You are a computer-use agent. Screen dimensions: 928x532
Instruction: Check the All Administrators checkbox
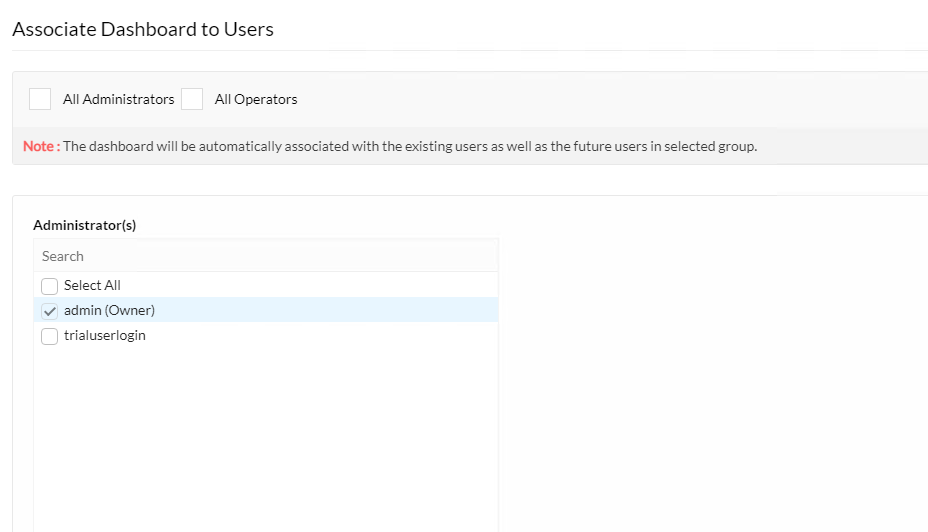(40, 99)
